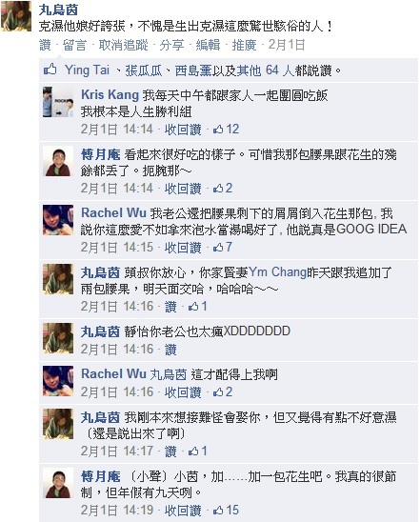
Task: Open Kris Kang's profile picture
Action: click(58, 102)
